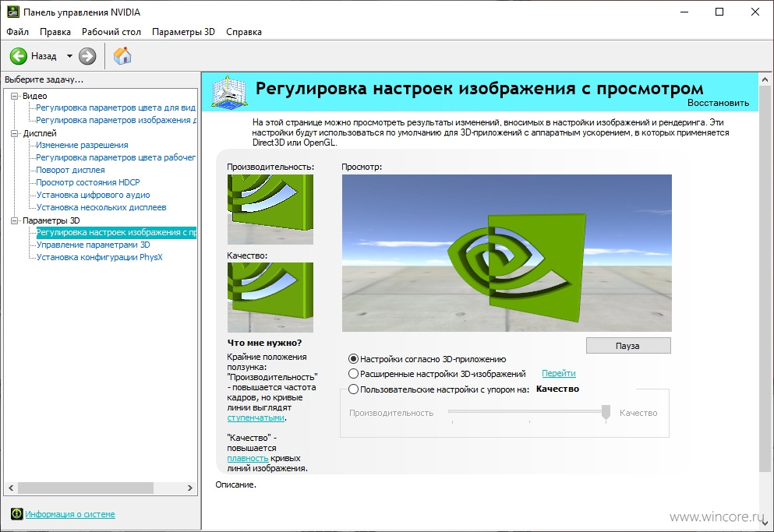
Task: Select Расширенные настройки 3D-изображений radio button
Action: pyautogui.click(x=353, y=374)
